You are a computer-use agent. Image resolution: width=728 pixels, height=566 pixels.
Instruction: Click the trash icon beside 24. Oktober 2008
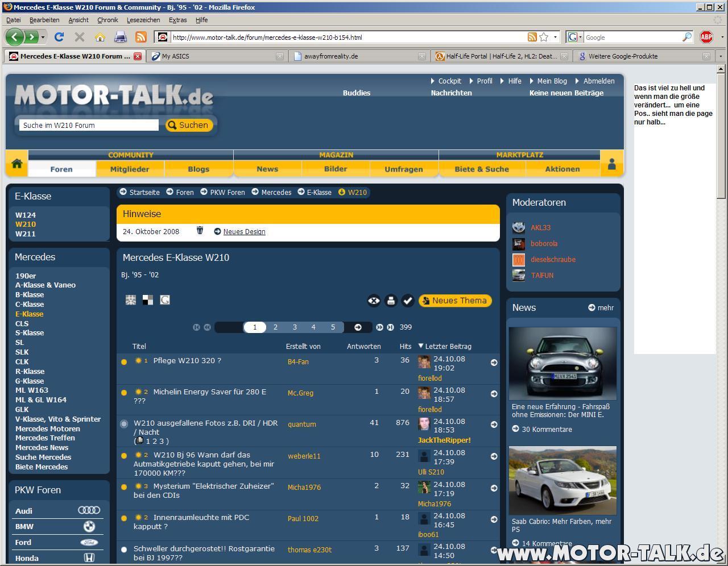click(x=200, y=231)
